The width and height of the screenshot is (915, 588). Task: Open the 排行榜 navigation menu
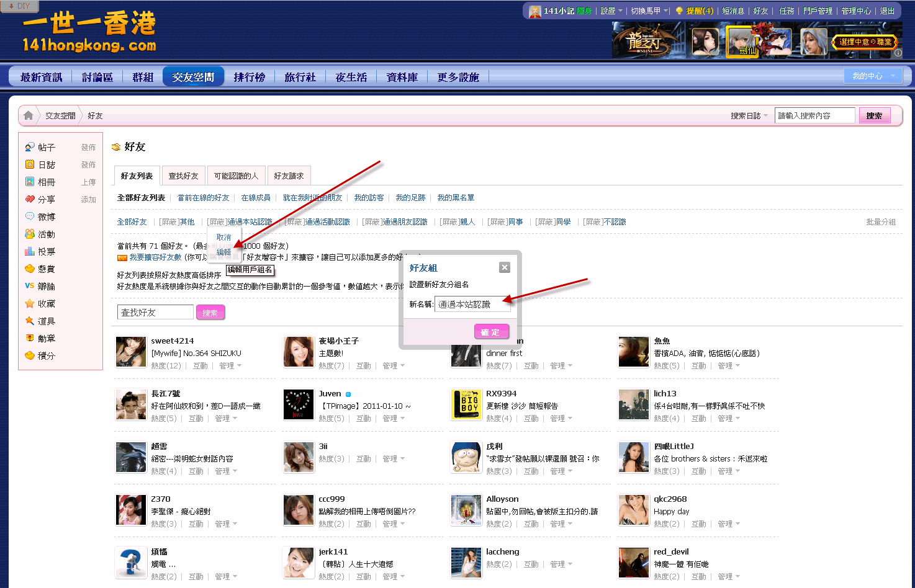point(249,78)
